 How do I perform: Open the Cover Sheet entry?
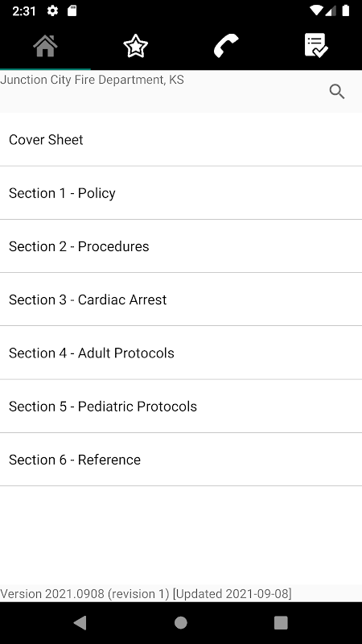(x=181, y=139)
